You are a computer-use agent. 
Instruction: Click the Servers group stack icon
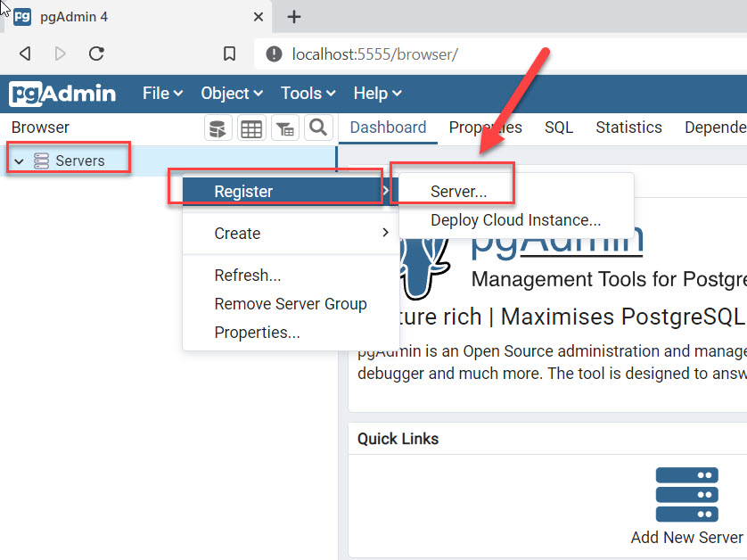coord(41,161)
